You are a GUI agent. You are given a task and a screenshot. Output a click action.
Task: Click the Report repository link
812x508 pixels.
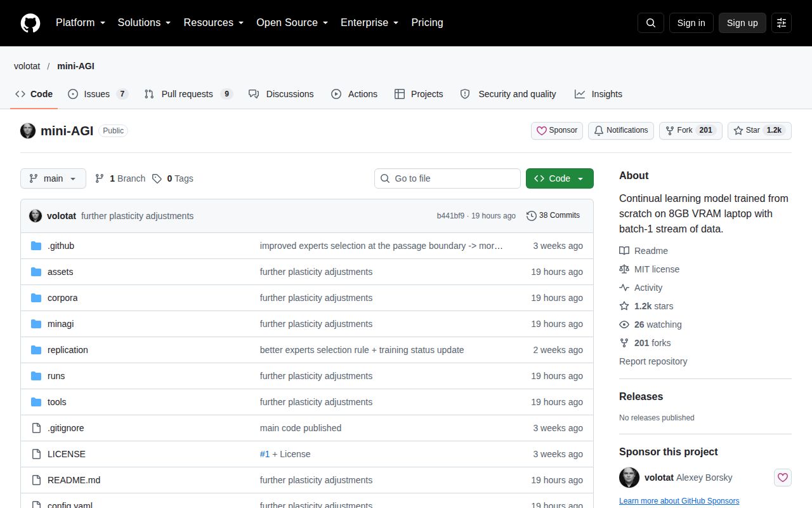(x=653, y=361)
